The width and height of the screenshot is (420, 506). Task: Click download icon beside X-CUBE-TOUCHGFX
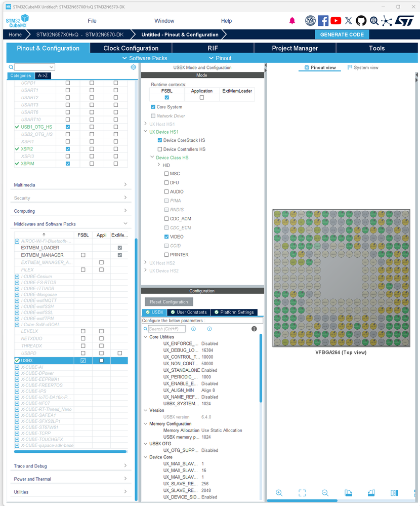[x=17, y=439]
